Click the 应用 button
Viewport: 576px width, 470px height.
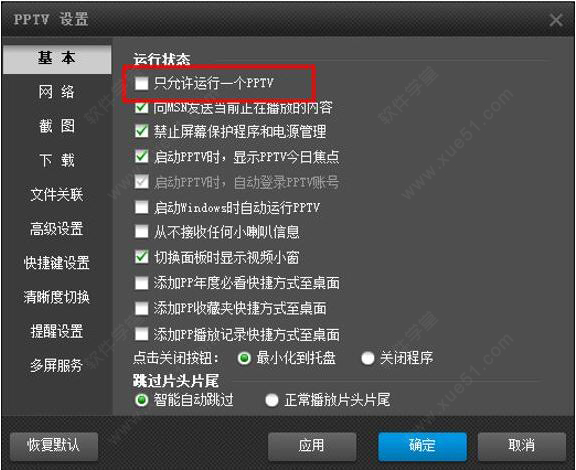click(x=312, y=446)
